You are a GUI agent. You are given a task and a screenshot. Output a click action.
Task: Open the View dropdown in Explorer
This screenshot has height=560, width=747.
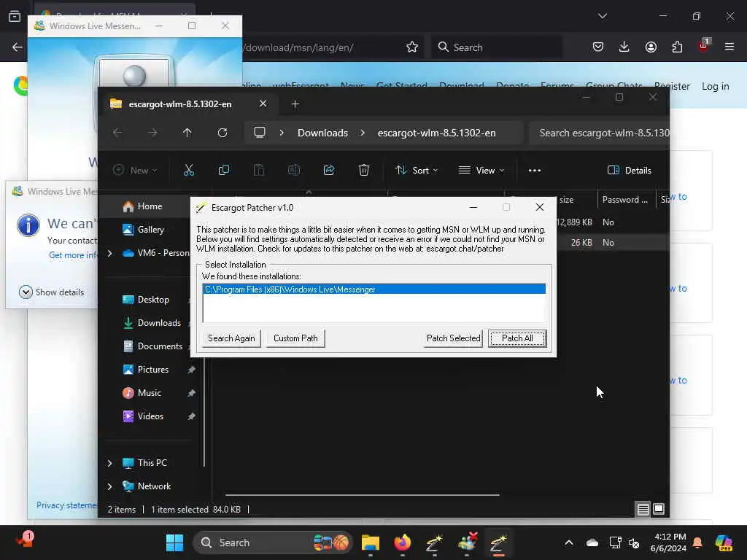click(481, 170)
